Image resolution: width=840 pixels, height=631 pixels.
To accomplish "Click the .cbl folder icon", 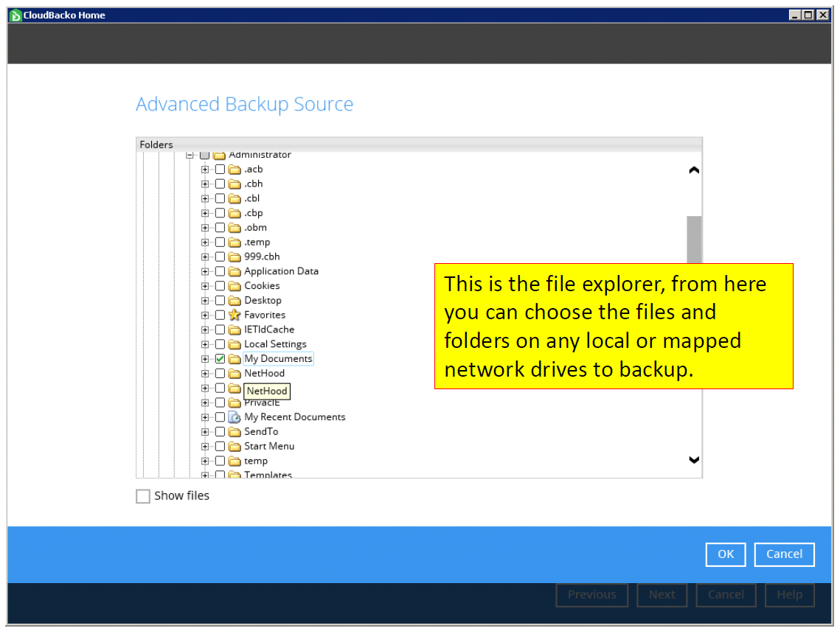I will tap(235, 198).
